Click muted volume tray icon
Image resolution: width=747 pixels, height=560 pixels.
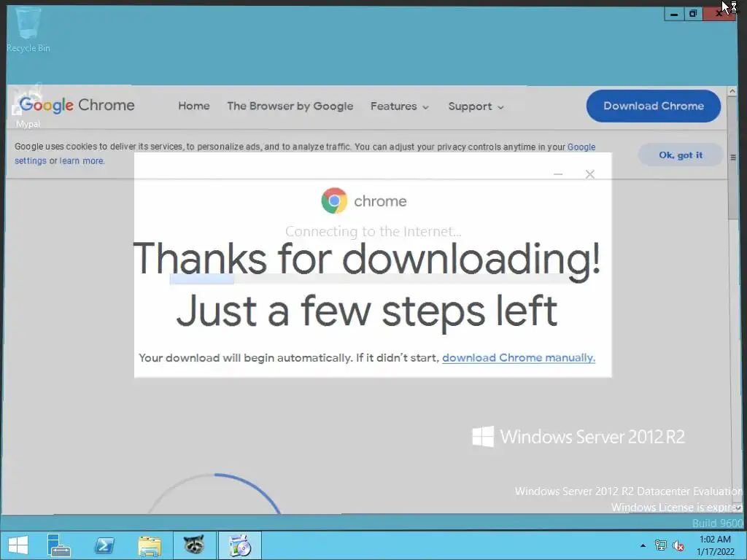pos(678,545)
